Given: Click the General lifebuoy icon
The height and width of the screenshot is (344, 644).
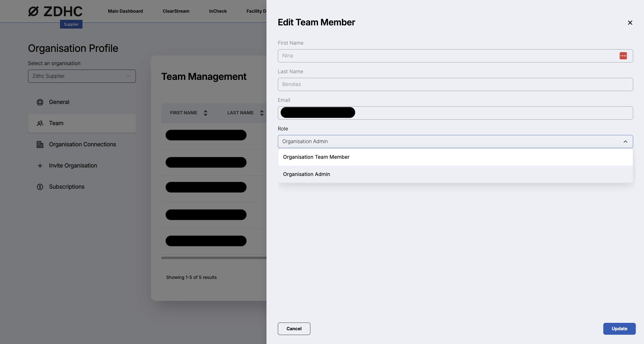Looking at the screenshot, I should click(x=40, y=102).
